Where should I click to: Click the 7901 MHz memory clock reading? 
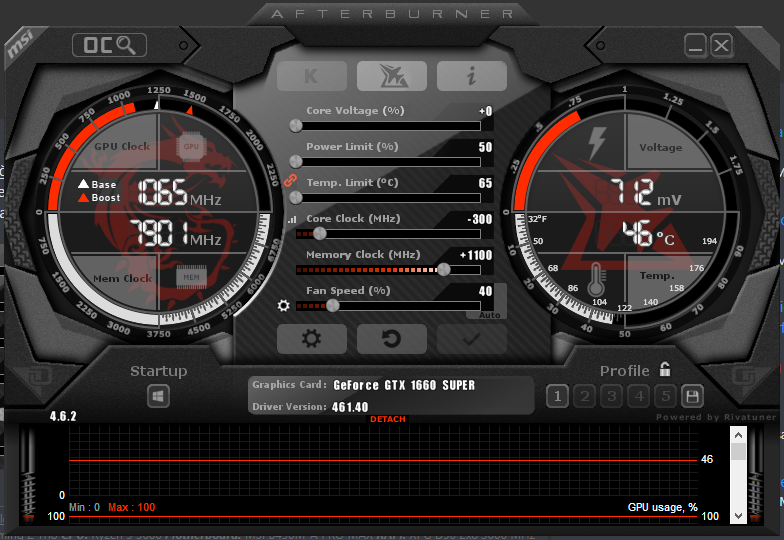pos(176,233)
